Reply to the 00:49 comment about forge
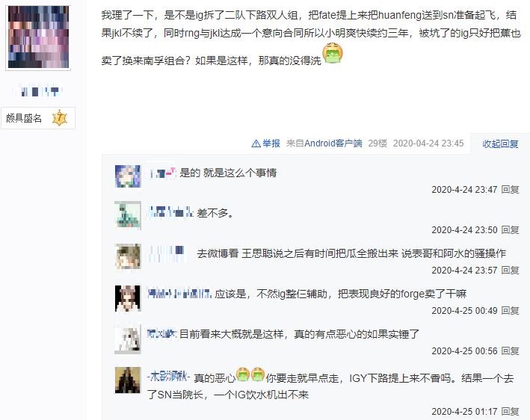The width and height of the screenshot is (530, 420). (510, 311)
